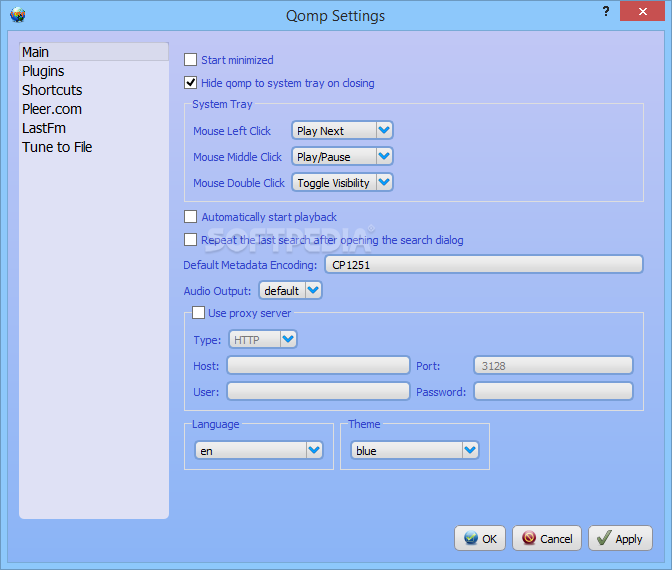The image size is (672, 570).
Task: Click the Mouse Left Click label
Action: pyautogui.click(x=232, y=131)
